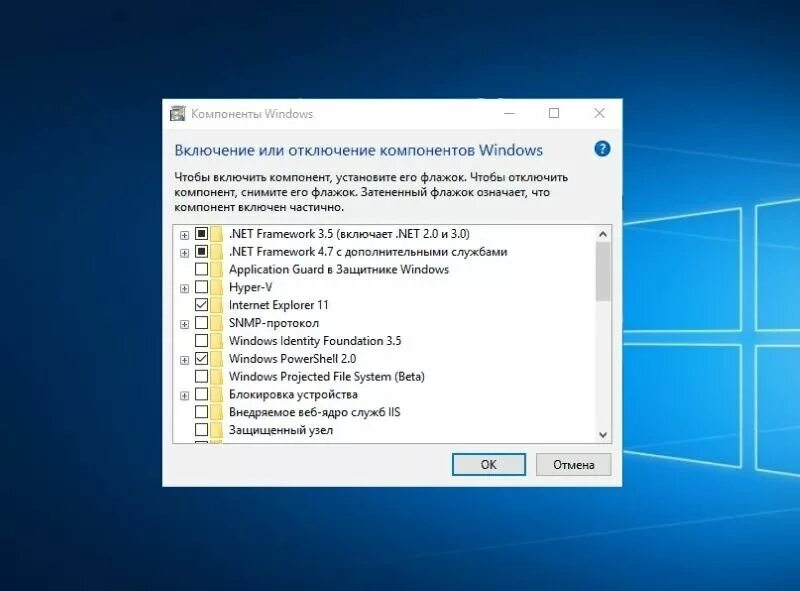The image size is (800, 591).
Task: Expand the Hyper-V tree node
Action: coord(184,289)
